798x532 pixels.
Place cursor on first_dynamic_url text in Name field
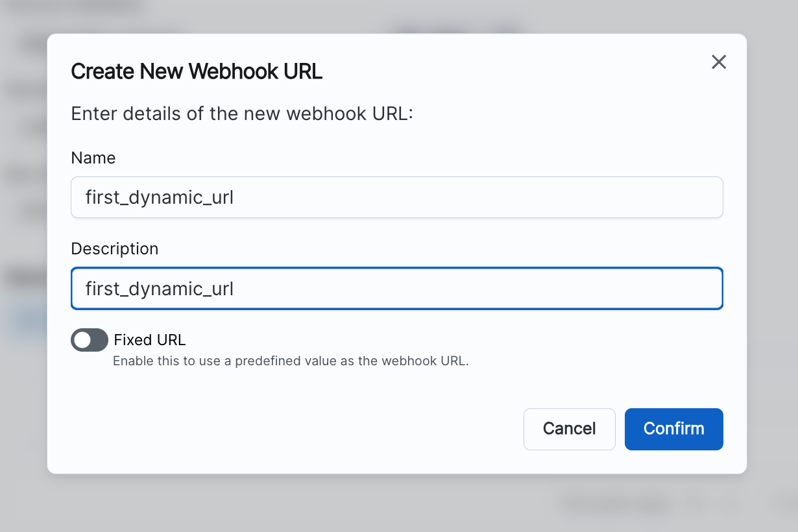tap(160, 197)
